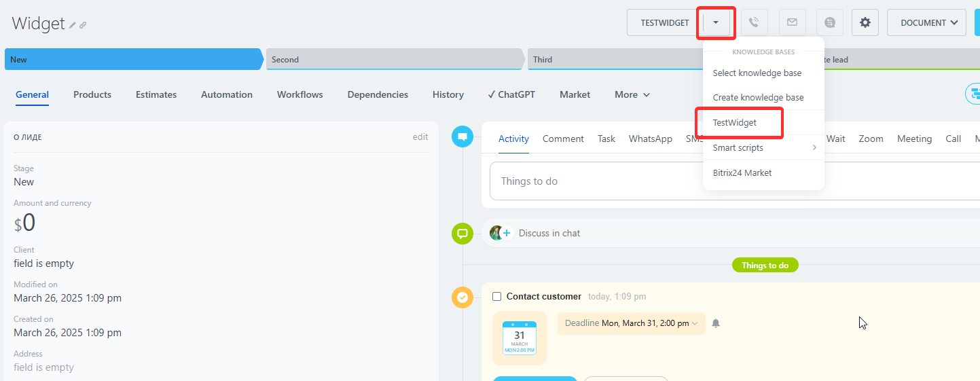
Task: Click the Contact customer activity title
Action: 544,297
